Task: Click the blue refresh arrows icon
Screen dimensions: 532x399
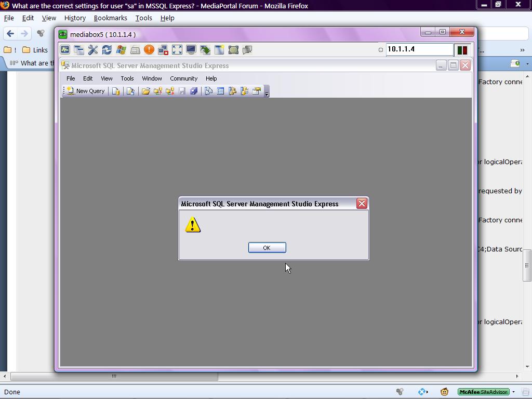Action: (107, 50)
